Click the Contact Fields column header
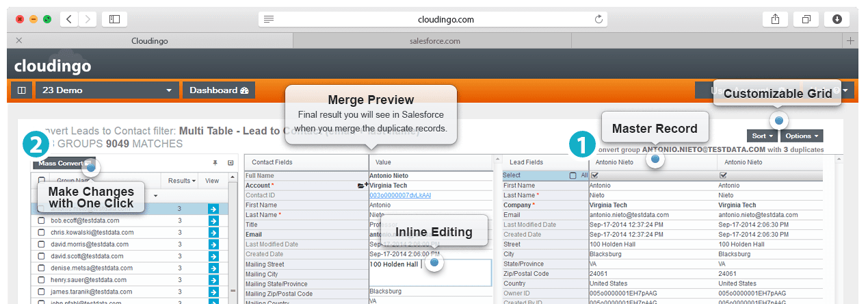This screenshot has width=868, height=304. click(x=306, y=162)
